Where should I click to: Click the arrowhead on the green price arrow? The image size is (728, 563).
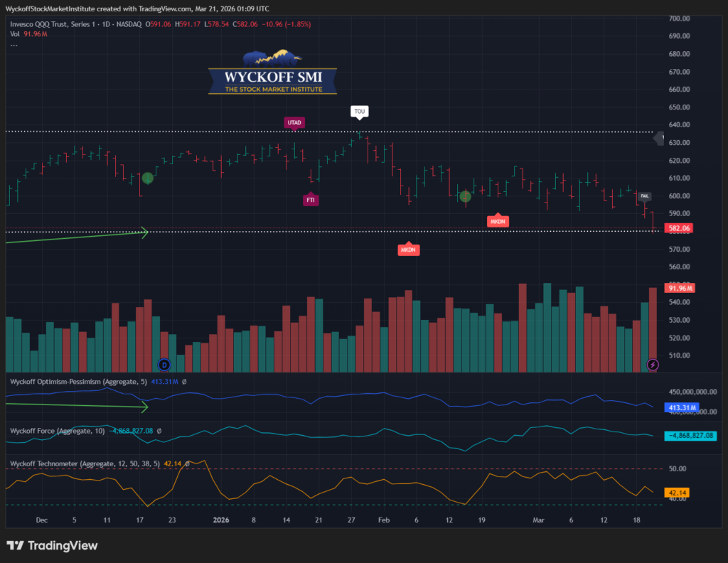(144, 232)
